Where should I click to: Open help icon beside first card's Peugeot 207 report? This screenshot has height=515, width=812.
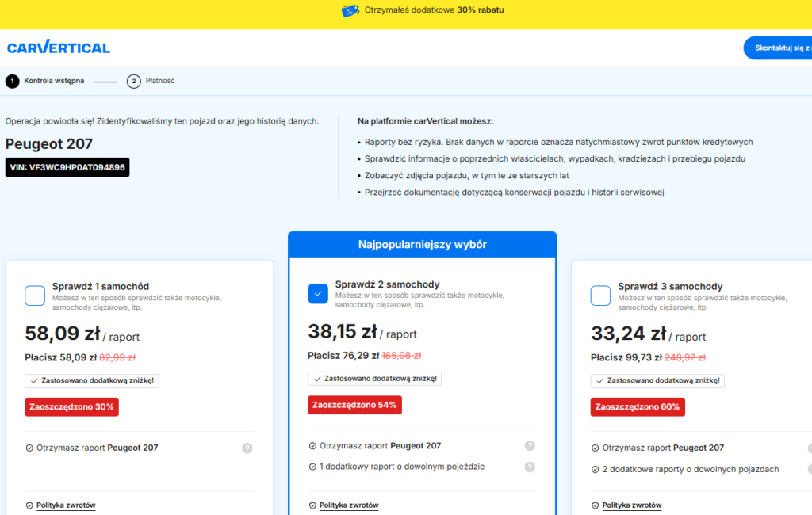[x=247, y=448]
